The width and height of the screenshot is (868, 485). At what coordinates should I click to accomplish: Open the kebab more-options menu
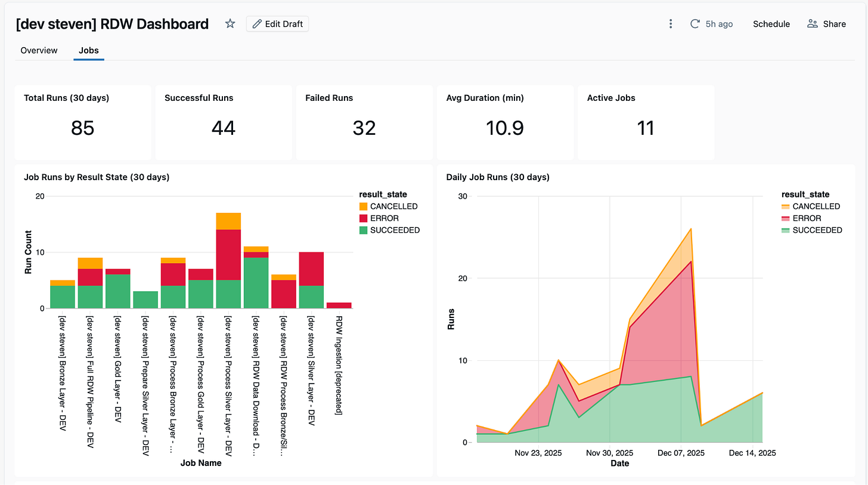coord(671,24)
